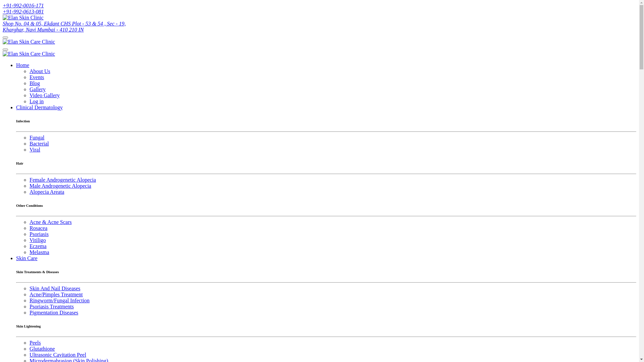Toggle the first small navigation button
Screen dimensions: 644x362
[x=5, y=38]
